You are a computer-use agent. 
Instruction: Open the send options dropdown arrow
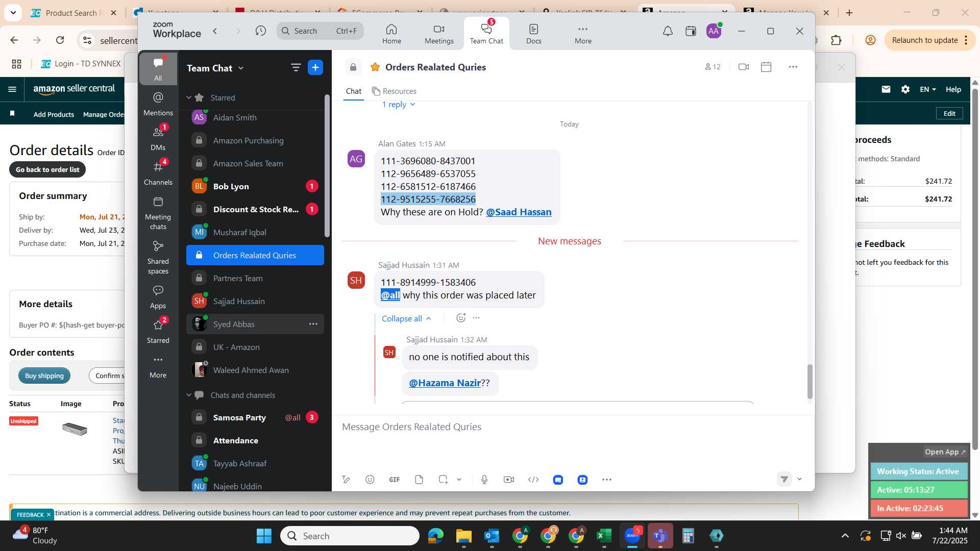799,479
